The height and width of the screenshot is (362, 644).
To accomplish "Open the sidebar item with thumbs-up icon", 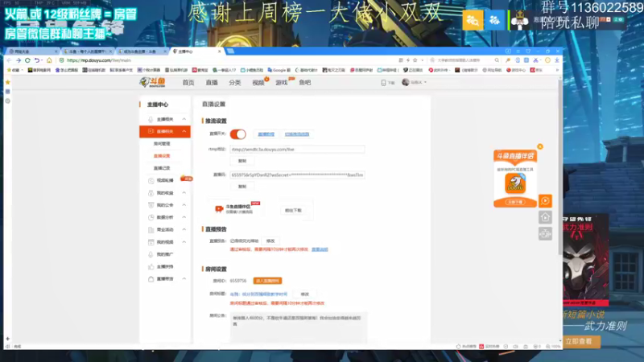I will (x=165, y=267).
